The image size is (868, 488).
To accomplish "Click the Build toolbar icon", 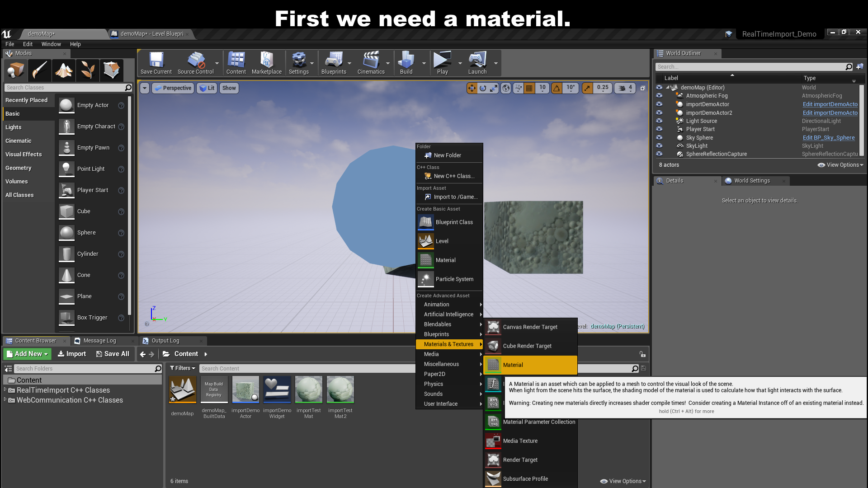I will (406, 63).
